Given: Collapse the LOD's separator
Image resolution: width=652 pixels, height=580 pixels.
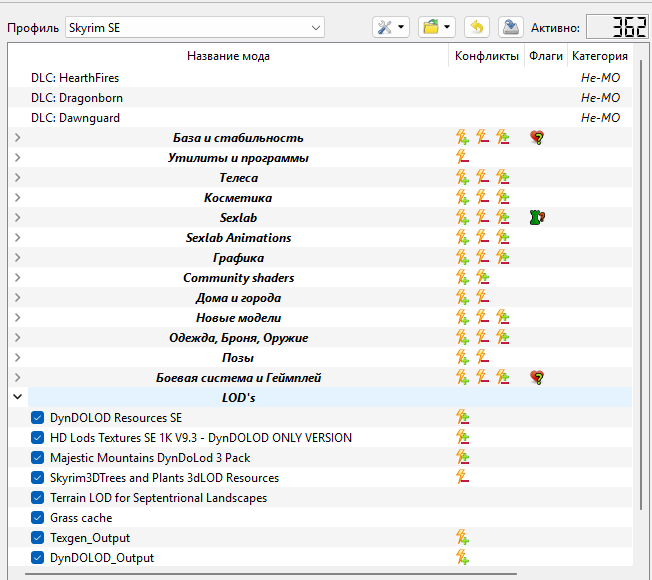Looking at the screenshot, I should click(17, 397).
